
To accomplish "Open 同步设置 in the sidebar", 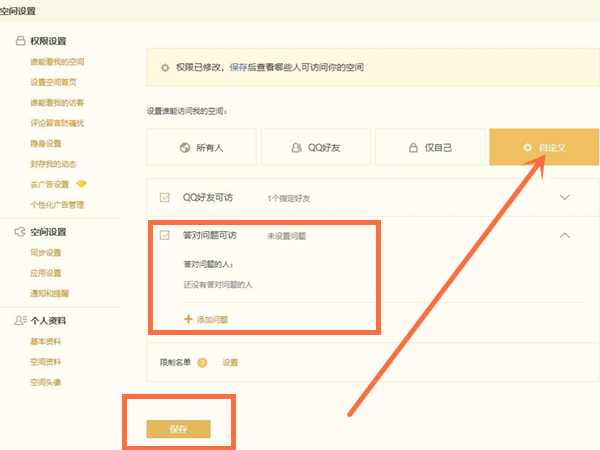I will coord(46,252).
